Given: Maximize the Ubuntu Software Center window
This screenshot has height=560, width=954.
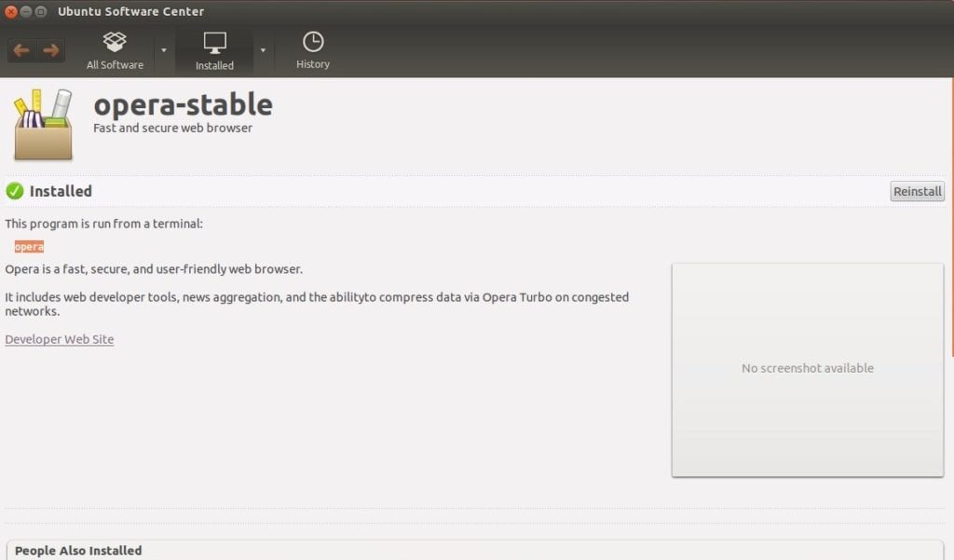Looking at the screenshot, I should coord(41,11).
